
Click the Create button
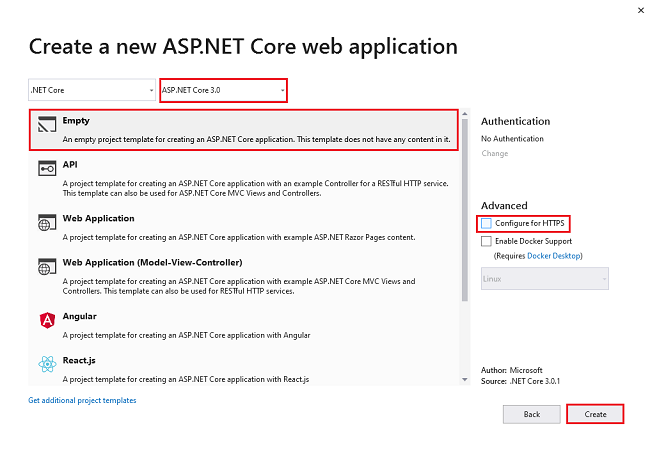pos(595,414)
